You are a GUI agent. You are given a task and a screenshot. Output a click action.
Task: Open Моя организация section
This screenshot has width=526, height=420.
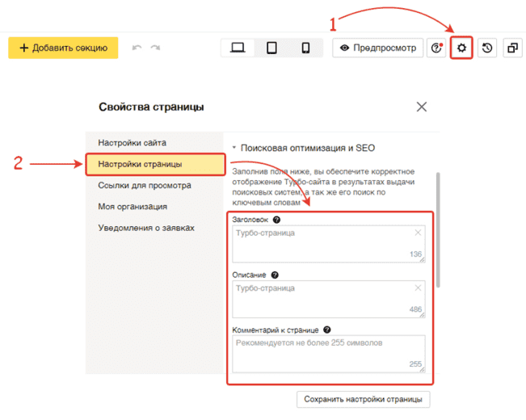click(x=133, y=207)
